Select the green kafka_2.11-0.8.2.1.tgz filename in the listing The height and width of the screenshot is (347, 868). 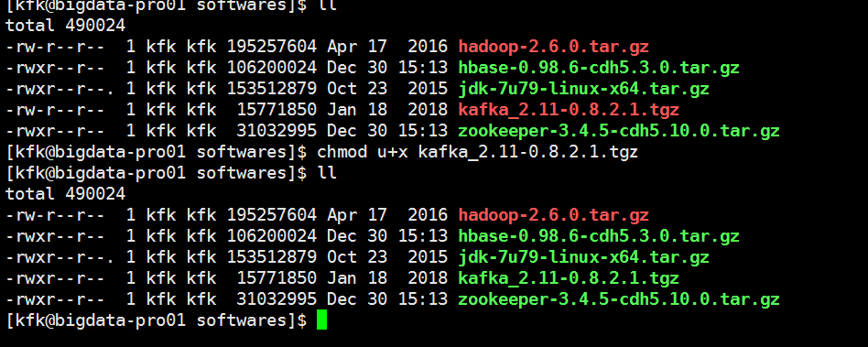pos(569,277)
